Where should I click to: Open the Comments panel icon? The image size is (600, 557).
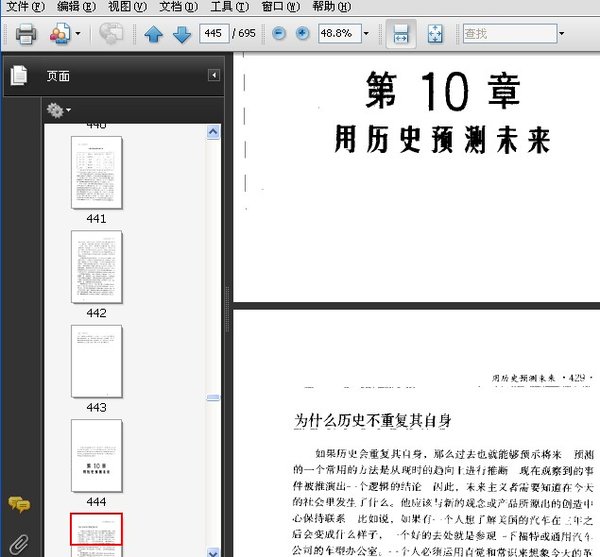click(19, 504)
